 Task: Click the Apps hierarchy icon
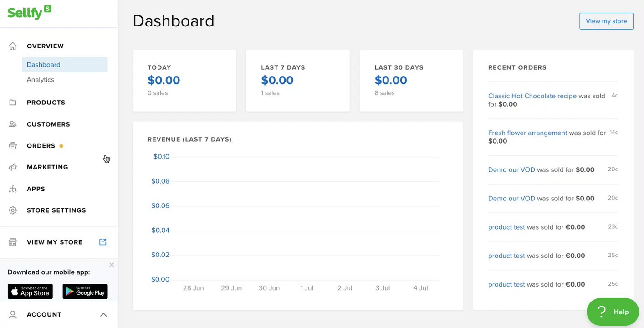pos(13,189)
